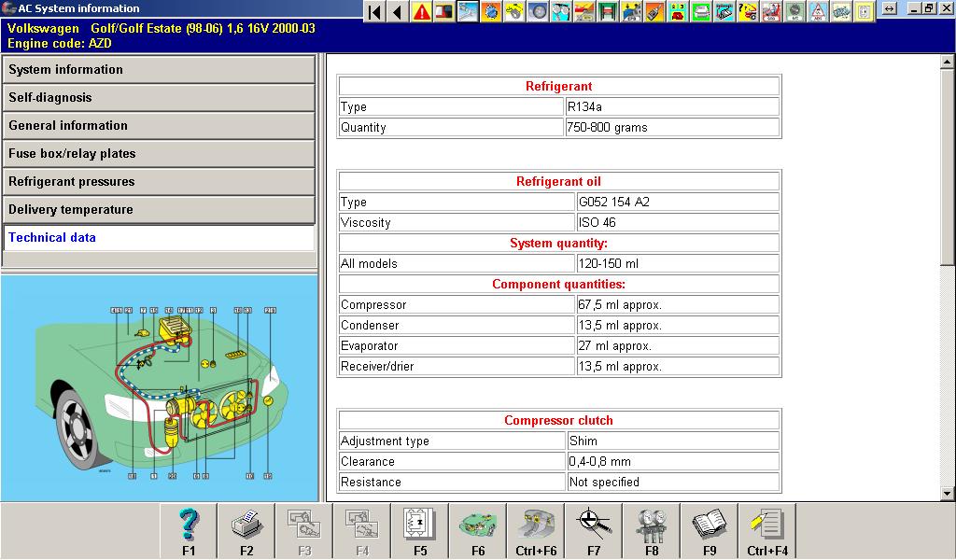
Task: Click the Adjustment type label
Action: coord(453,441)
